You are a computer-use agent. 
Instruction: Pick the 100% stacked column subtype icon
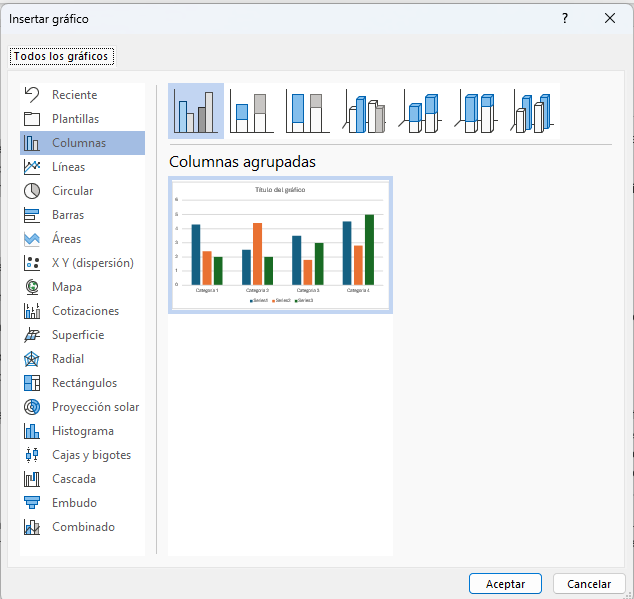pyautogui.click(x=308, y=111)
